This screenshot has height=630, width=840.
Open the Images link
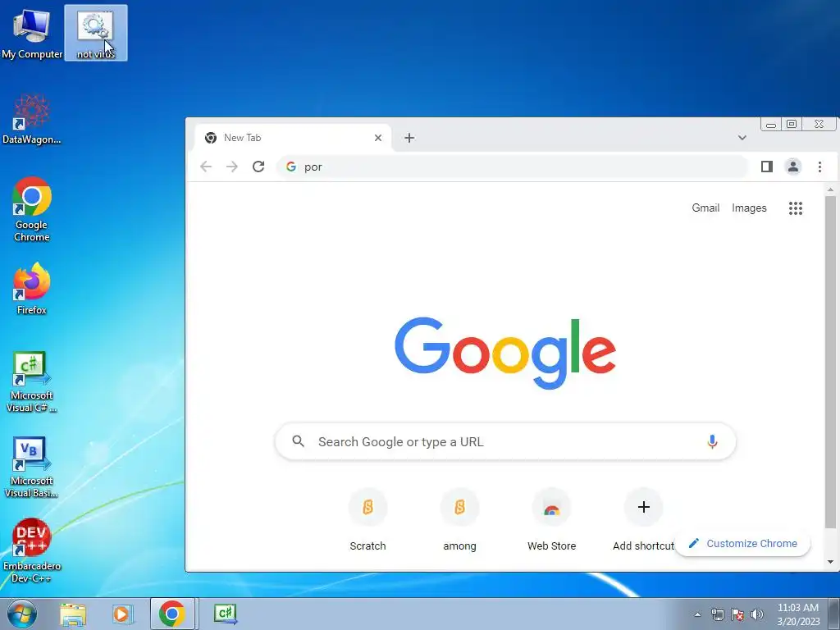pyautogui.click(x=749, y=208)
